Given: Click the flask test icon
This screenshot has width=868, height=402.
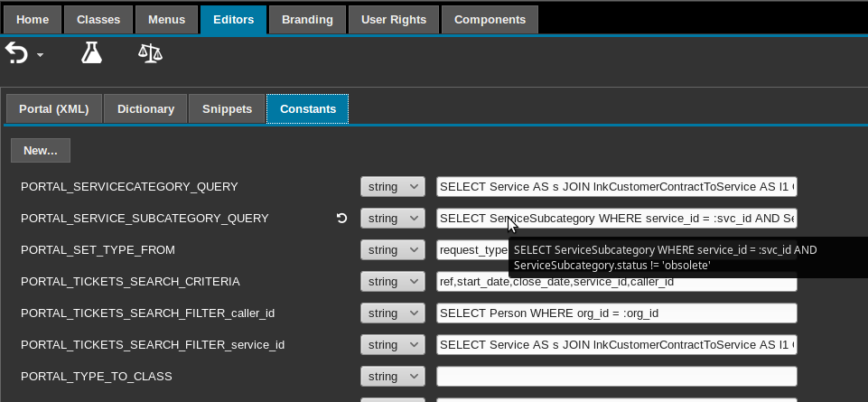Looking at the screenshot, I should pos(91,53).
